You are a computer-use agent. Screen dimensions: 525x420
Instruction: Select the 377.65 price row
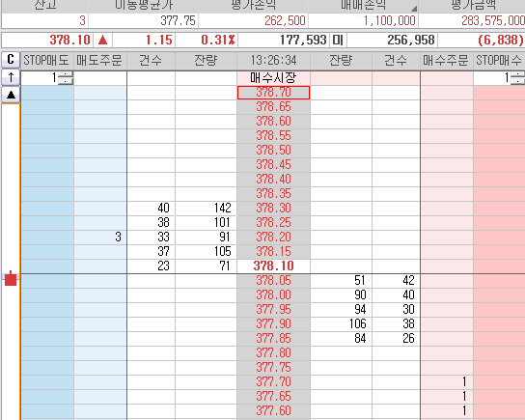(x=273, y=397)
